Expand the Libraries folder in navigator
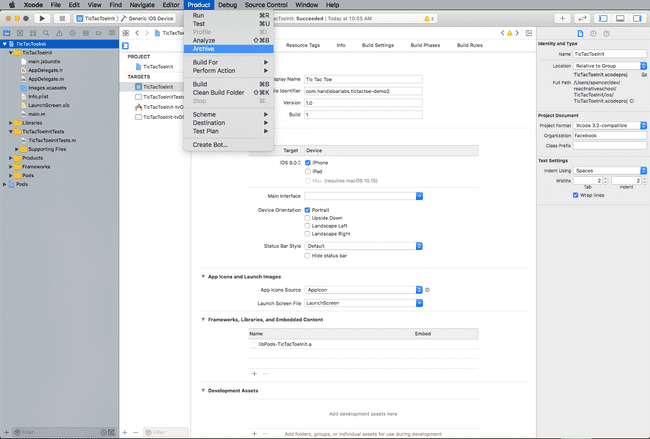This screenshot has height=439, width=650. tap(10, 123)
